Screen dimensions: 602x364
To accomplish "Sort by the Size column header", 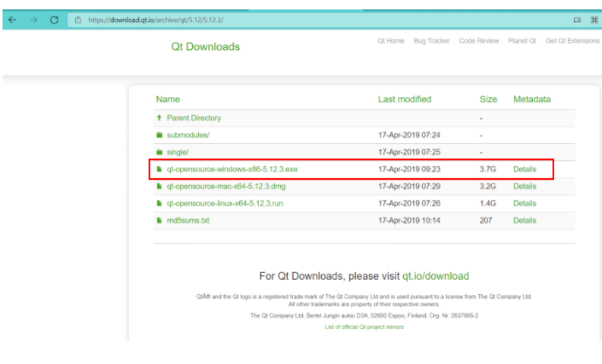I will [x=488, y=99].
